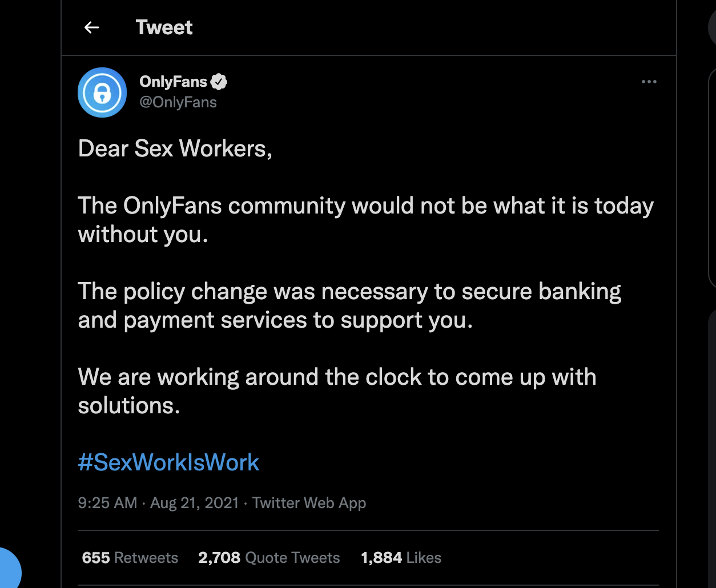Click the back arrow to return
Image resolution: width=716 pixels, height=588 pixels.
(91, 27)
